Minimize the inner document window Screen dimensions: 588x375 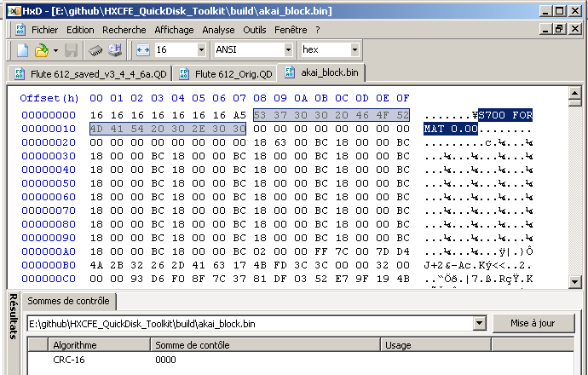pyautogui.click(x=545, y=29)
